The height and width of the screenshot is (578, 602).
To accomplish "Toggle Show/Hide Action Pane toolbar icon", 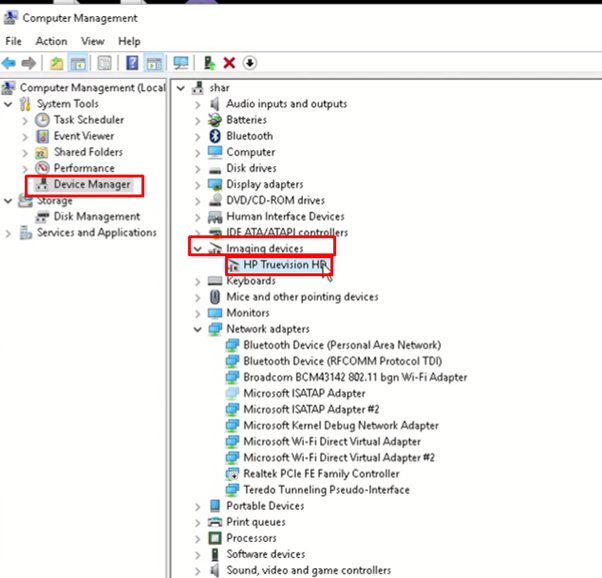I will pos(154,63).
